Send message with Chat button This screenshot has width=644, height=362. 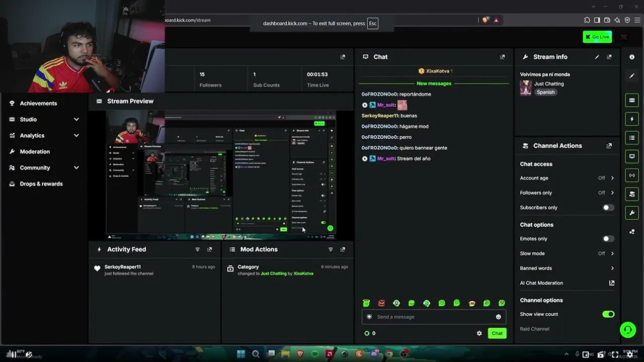(497, 333)
